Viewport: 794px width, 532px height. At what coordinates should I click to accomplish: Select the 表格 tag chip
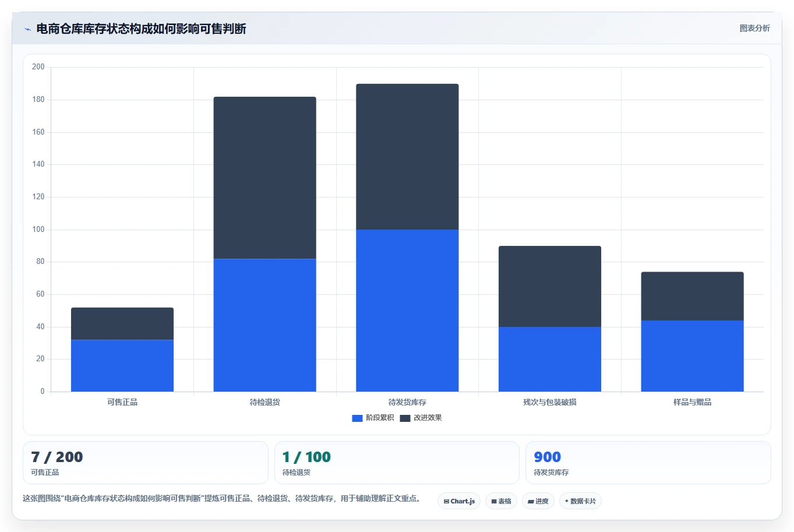click(x=501, y=501)
